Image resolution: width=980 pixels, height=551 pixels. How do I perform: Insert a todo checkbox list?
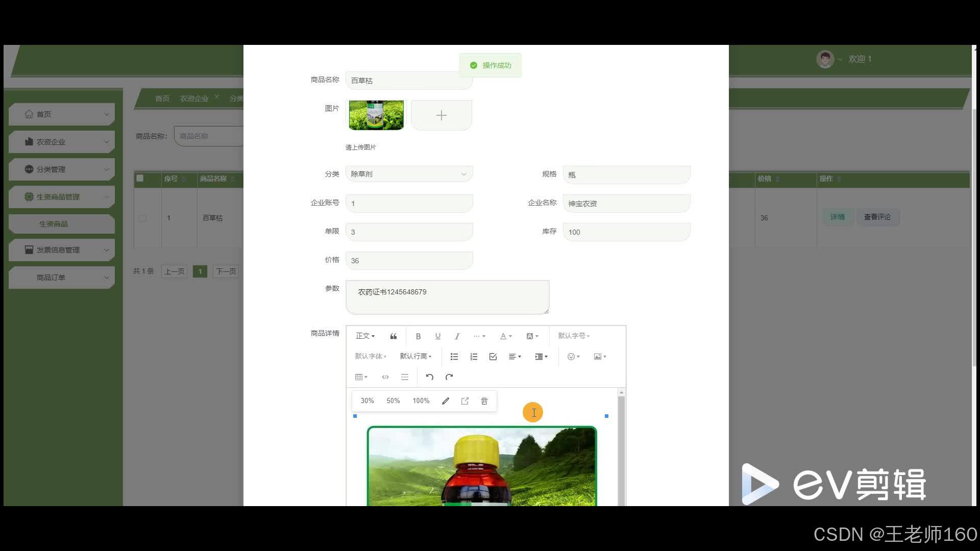493,357
